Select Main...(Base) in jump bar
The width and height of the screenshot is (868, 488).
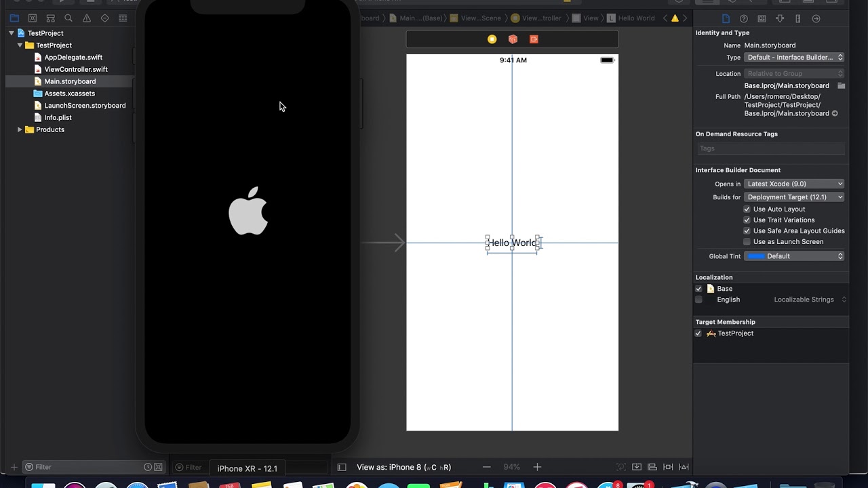416,18
